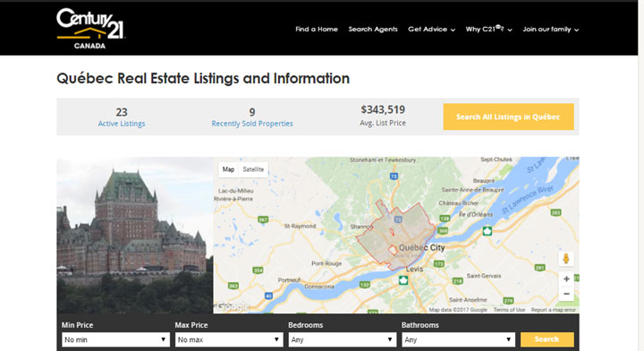The height and width of the screenshot is (351, 644).
Task: Open the Find a Home page
Action: pyautogui.click(x=317, y=30)
